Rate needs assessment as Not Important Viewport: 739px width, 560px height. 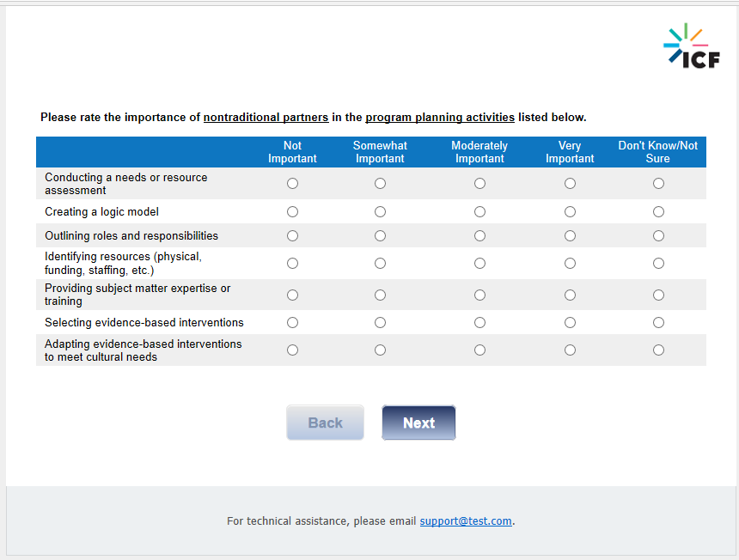coord(292,184)
